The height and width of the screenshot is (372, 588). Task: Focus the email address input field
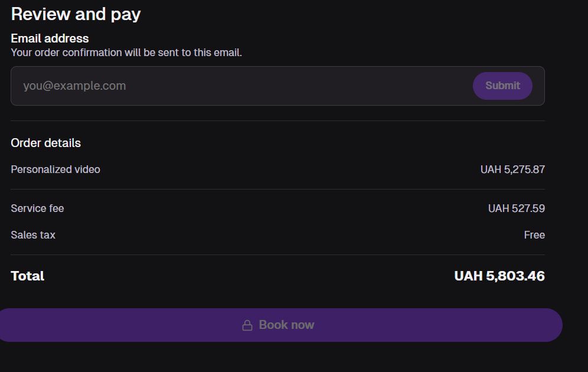tap(236, 86)
